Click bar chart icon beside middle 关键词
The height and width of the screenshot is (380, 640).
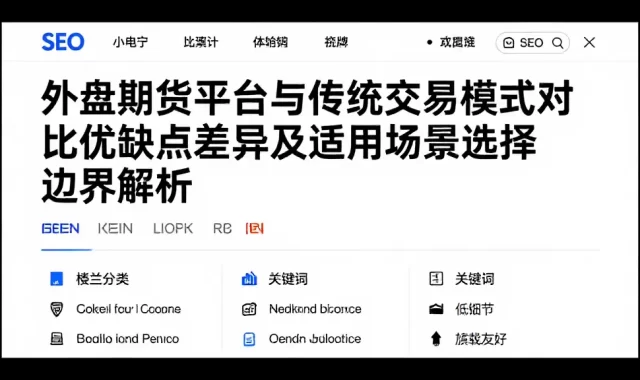pyautogui.click(x=249, y=279)
